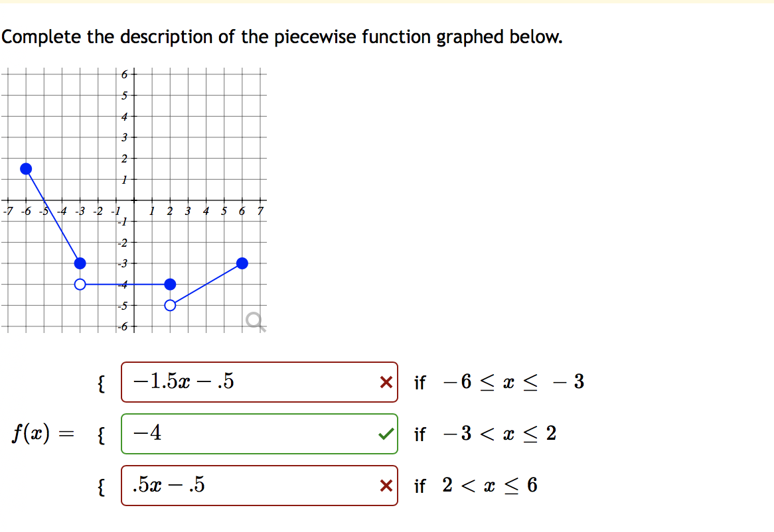The image size is (774, 532).
Task: Select the closed endpoint at (6, -3)
Action: pos(242,263)
